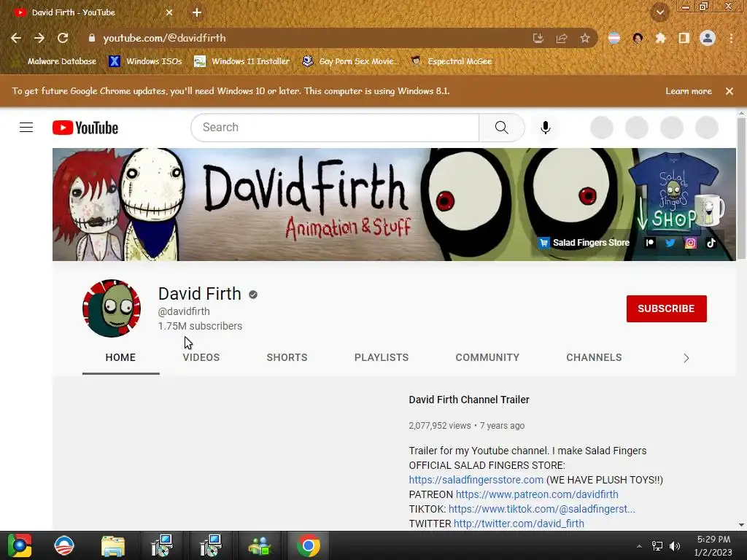747x560 pixels.
Task: Open the Instagram icon link in banner
Action: [690, 243]
